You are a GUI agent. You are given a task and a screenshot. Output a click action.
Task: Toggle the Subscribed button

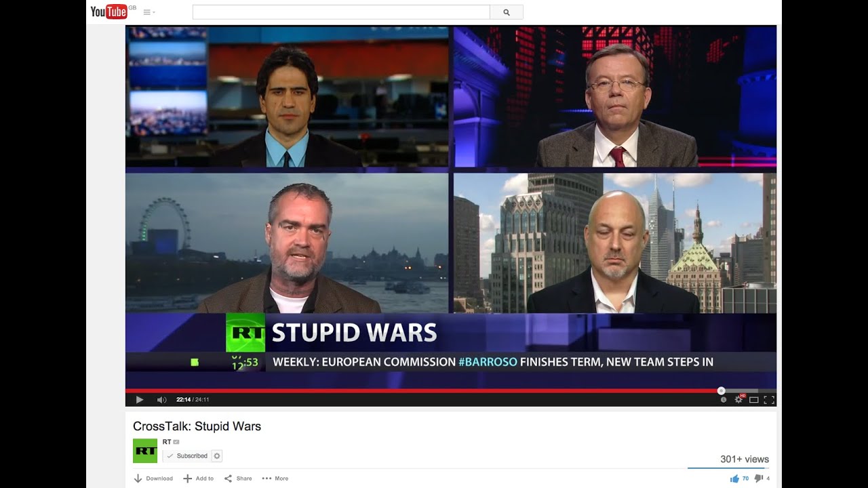pyautogui.click(x=186, y=456)
